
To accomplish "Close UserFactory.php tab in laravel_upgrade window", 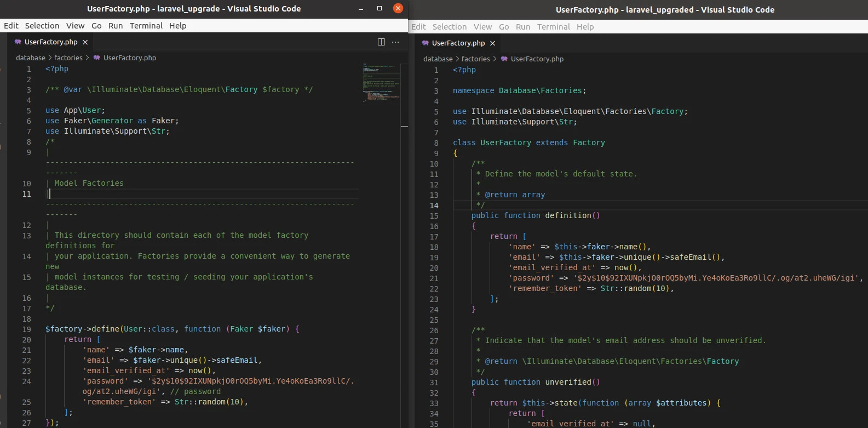I will [85, 42].
